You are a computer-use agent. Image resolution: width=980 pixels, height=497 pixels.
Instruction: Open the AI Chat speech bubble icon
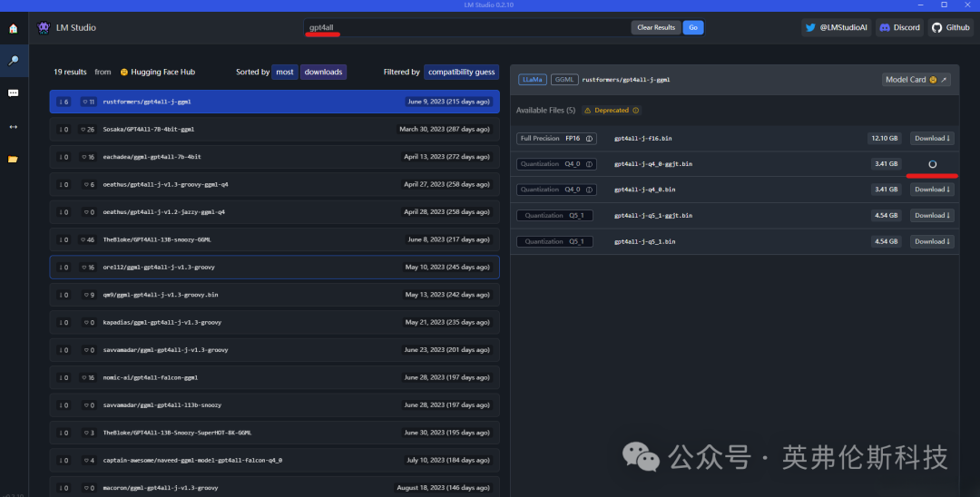[x=13, y=93]
